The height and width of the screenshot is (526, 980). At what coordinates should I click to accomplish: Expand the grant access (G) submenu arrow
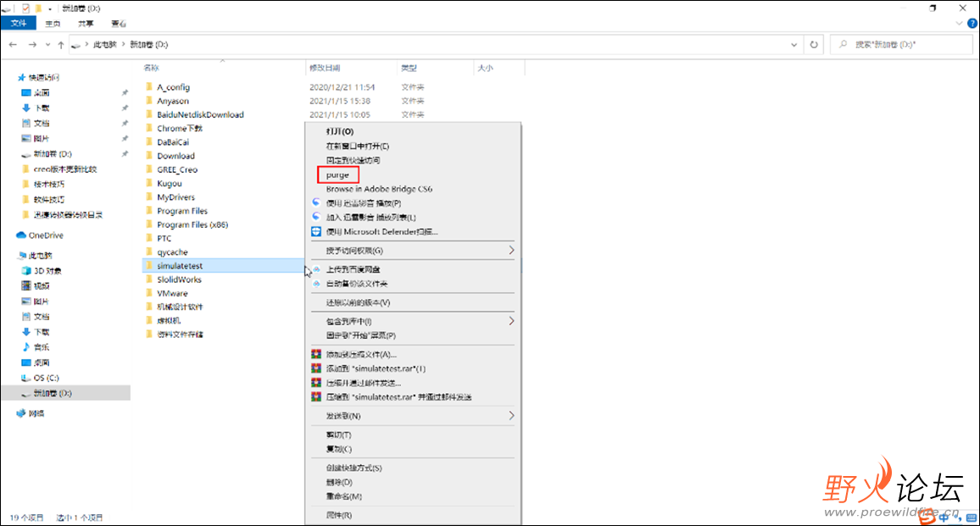511,251
